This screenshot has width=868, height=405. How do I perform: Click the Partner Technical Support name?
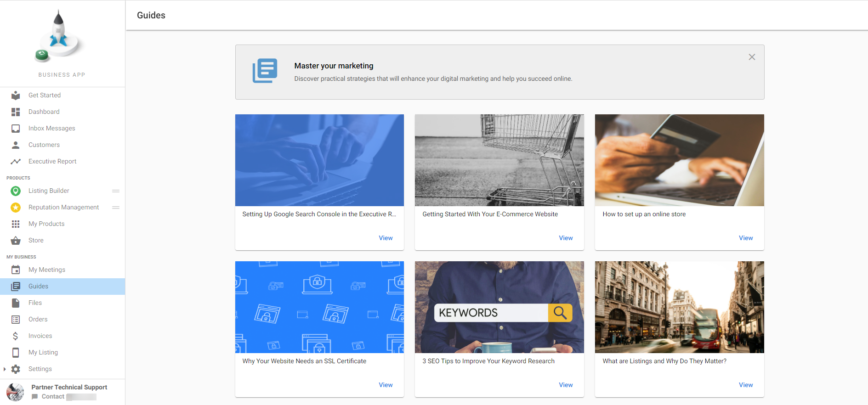(69, 387)
